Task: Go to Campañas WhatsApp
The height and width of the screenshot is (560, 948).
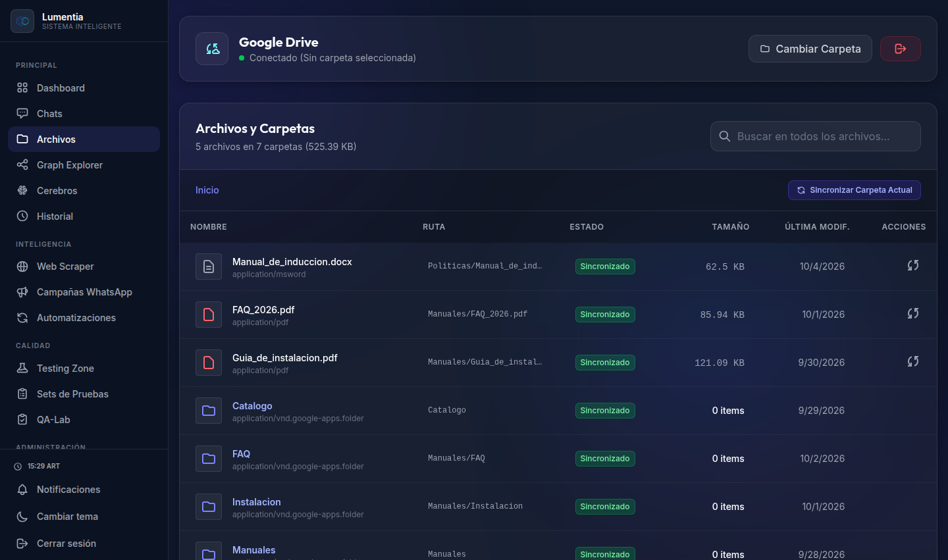Action: pyautogui.click(x=84, y=292)
